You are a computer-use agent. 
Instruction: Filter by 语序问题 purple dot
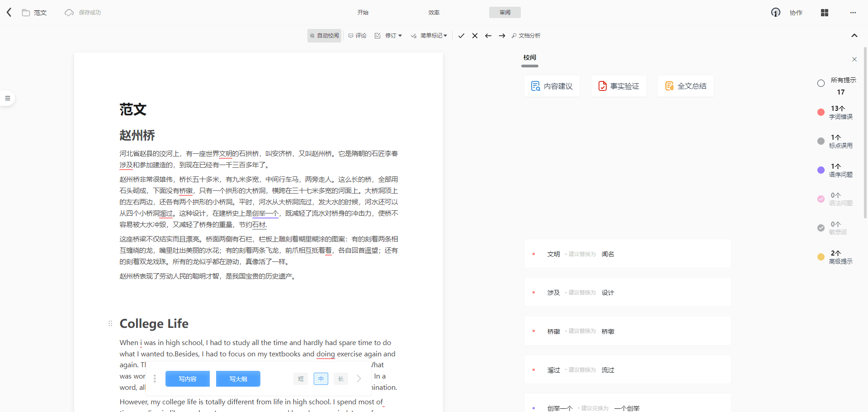821,170
